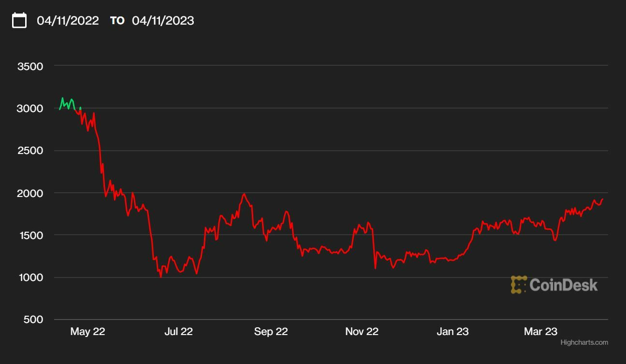This screenshot has height=364, width=626.
Task: Click the 3000 y-axis label
Action: (30, 109)
